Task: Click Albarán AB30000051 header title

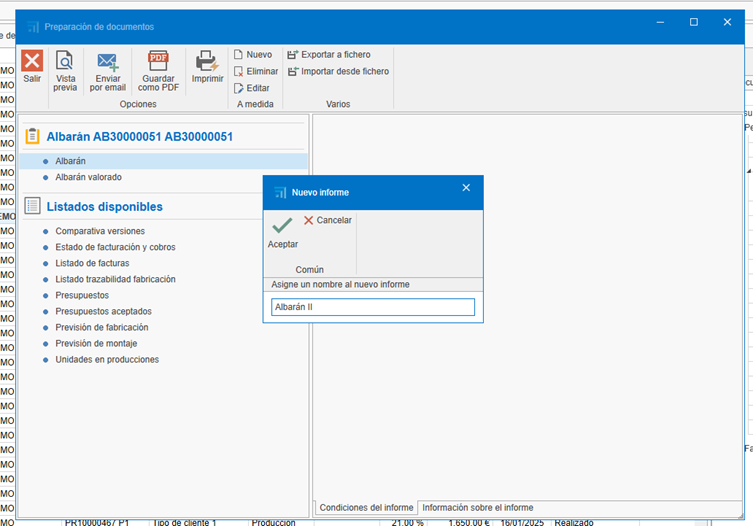Action: pos(140,136)
